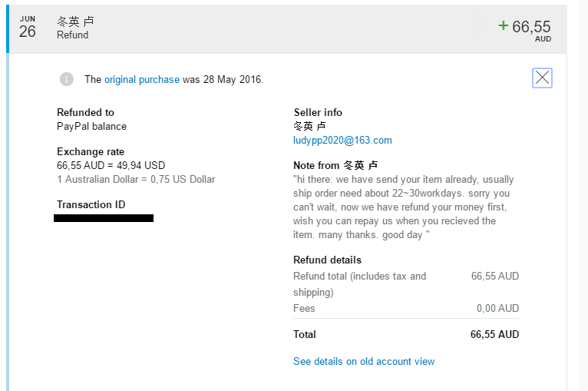The width and height of the screenshot is (588, 391).
Task: Click the 66,55 AUD = 49,94 USD line
Action: [x=111, y=165]
